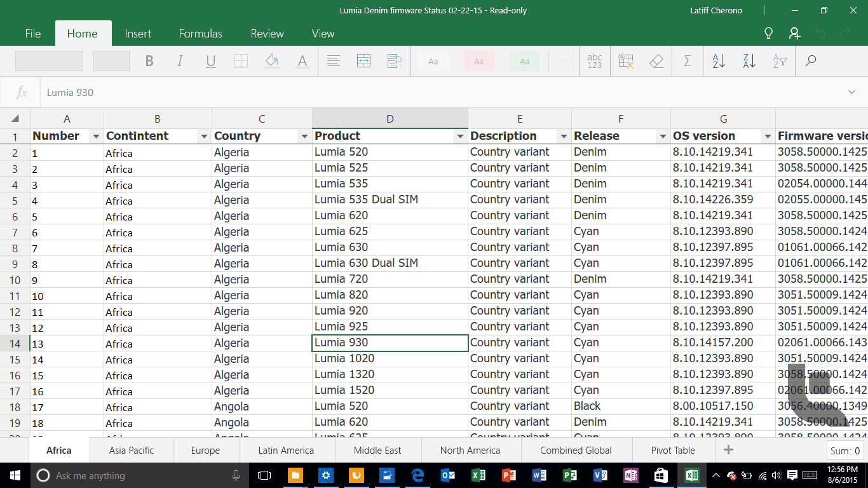Open the Country column filter dropdown
Screen dimensions: 868x488
pyautogui.click(x=304, y=137)
